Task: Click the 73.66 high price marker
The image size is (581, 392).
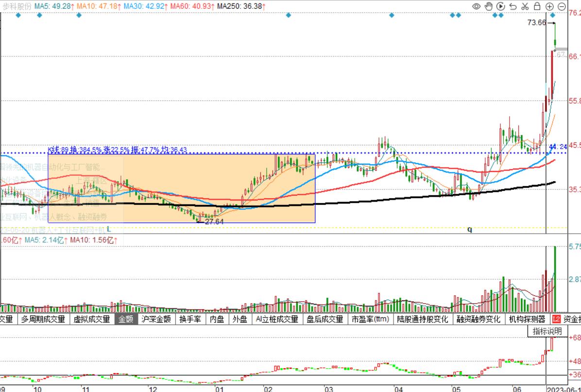Action: point(536,22)
